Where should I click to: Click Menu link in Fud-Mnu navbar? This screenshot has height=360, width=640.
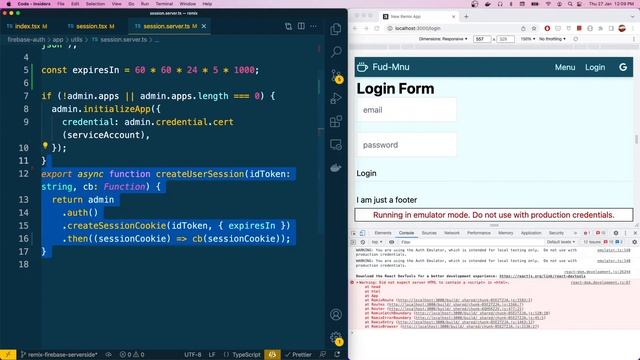[x=565, y=67]
